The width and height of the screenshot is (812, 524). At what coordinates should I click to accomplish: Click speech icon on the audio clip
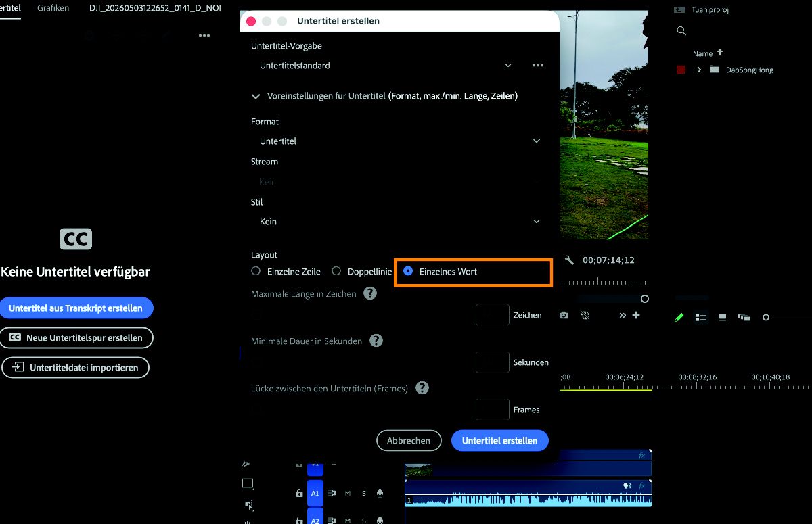(x=627, y=485)
